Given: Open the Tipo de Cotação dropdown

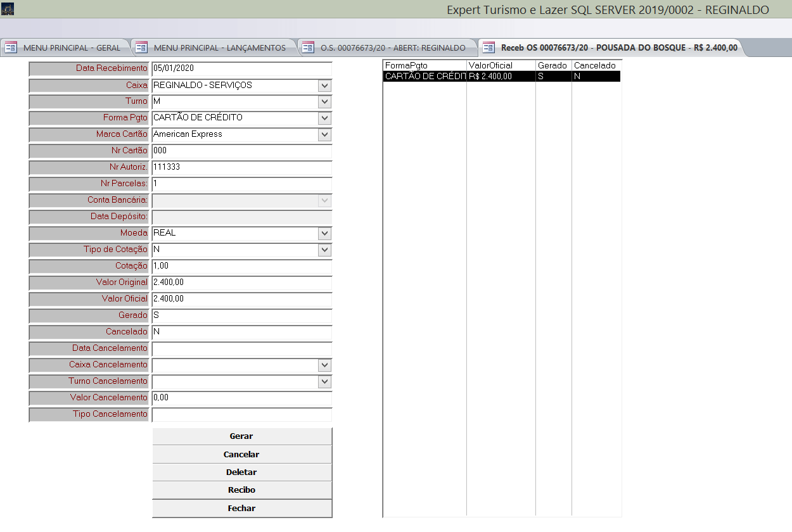Looking at the screenshot, I should click(324, 250).
